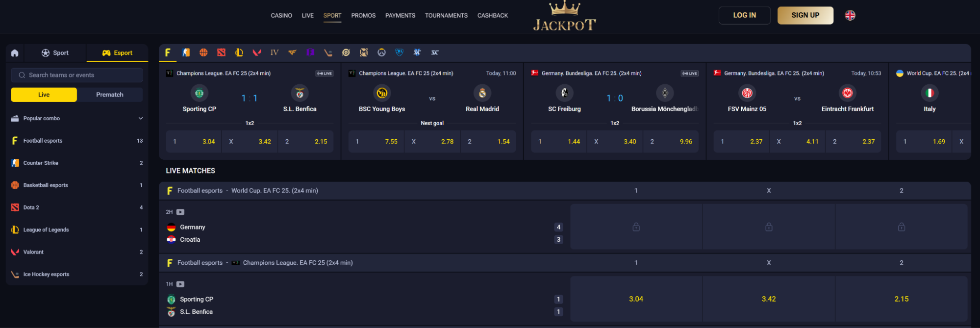This screenshot has height=328, width=980.
Task: Bet BSC Young Boys next goal 7.55
Action: tap(377, 142)
